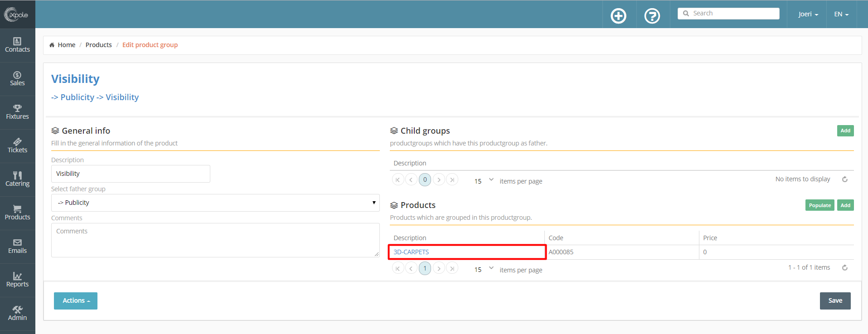Open the 3D-CARPETS product link
This screenshot has height=334, width=868.
tap(411, 252)
